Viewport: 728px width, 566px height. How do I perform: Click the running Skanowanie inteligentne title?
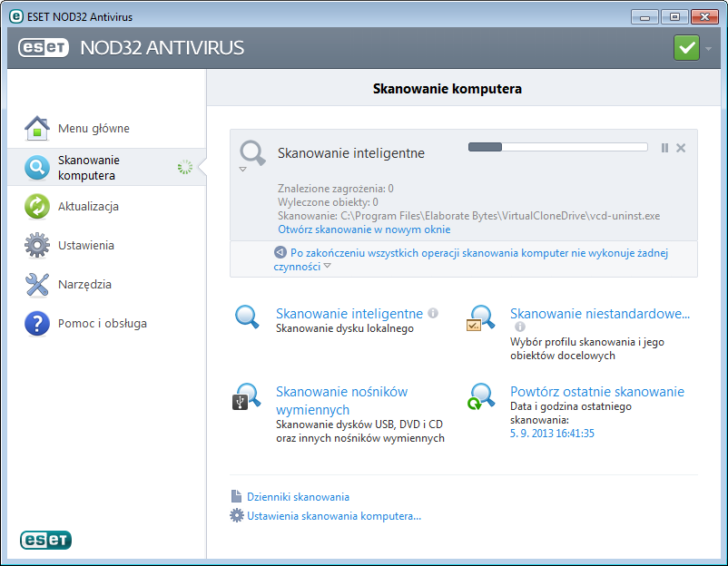(351, 153)
